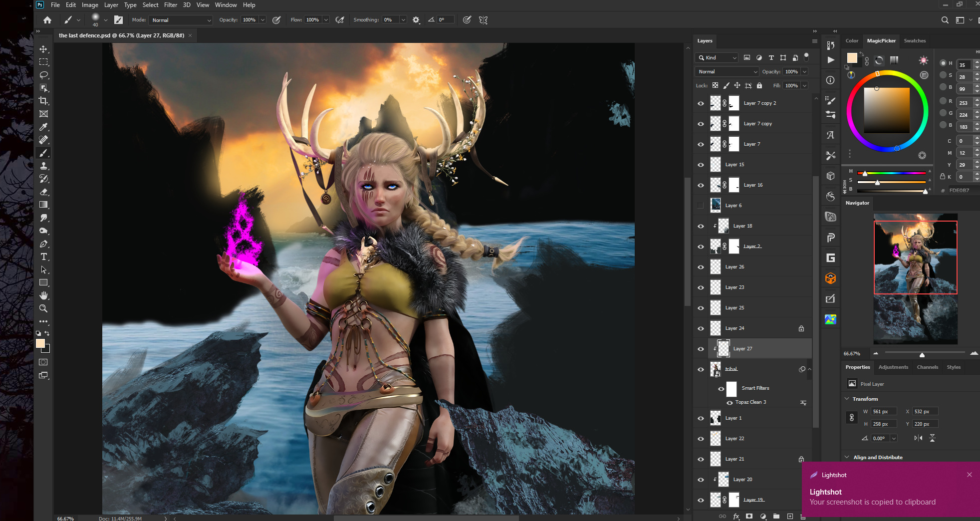The height and width of the screenshot is (521, 980).
Task: Open the layer Kind filter dropdown
Action: pyautogui.click(x=717, y=57)
